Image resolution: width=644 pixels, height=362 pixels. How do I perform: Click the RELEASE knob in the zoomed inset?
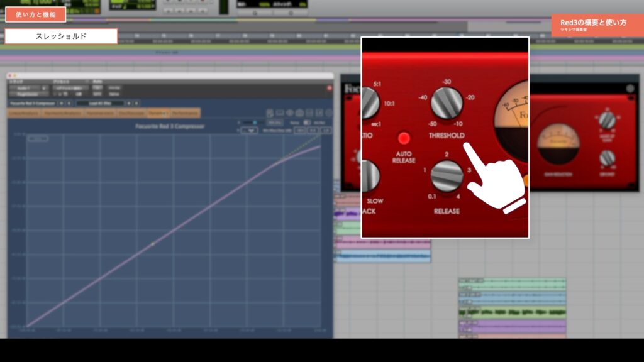(x=447, y=176)
